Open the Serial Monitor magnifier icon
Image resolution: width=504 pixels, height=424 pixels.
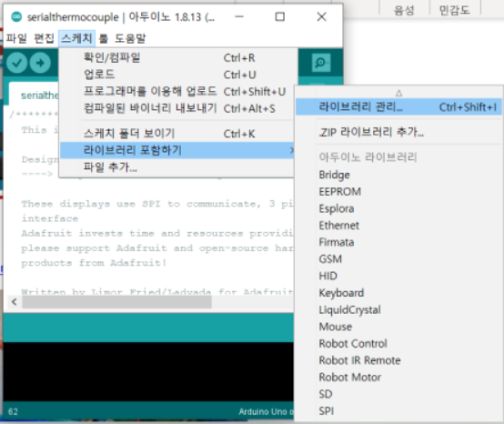pos(321,63)
